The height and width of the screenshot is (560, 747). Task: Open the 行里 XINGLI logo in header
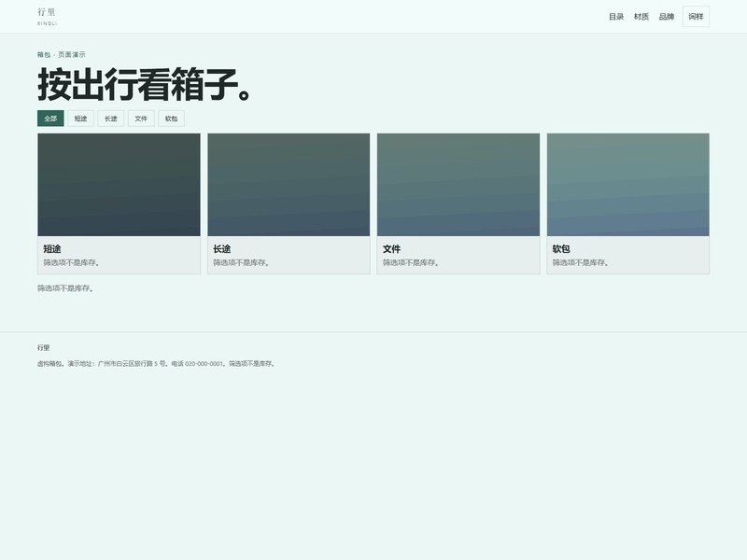47,16
